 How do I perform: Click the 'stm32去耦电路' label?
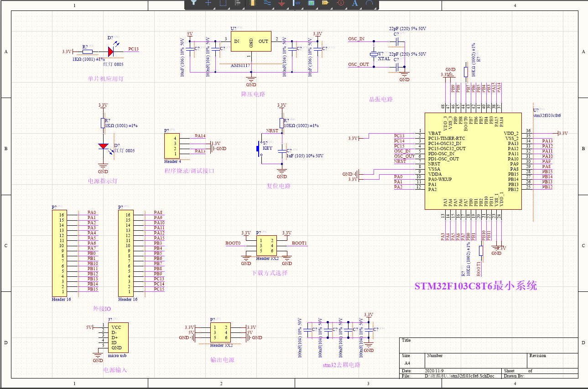coord(342,365)
